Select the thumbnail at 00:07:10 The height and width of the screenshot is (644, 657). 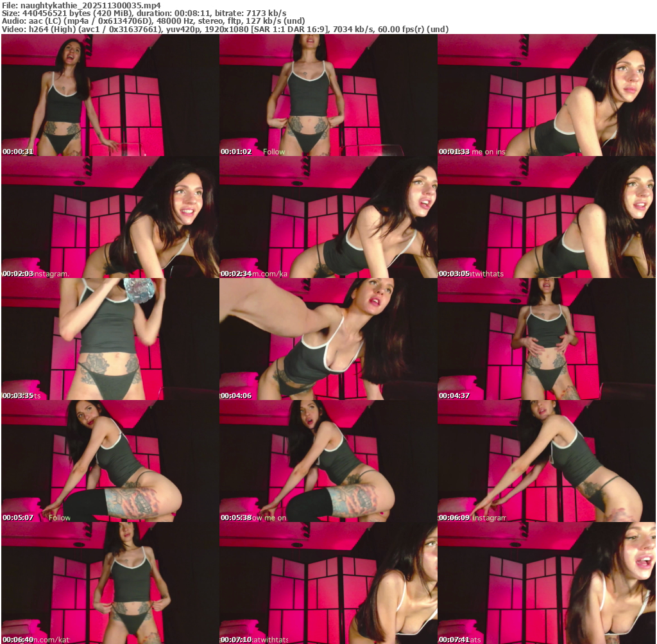coord(328,583)
